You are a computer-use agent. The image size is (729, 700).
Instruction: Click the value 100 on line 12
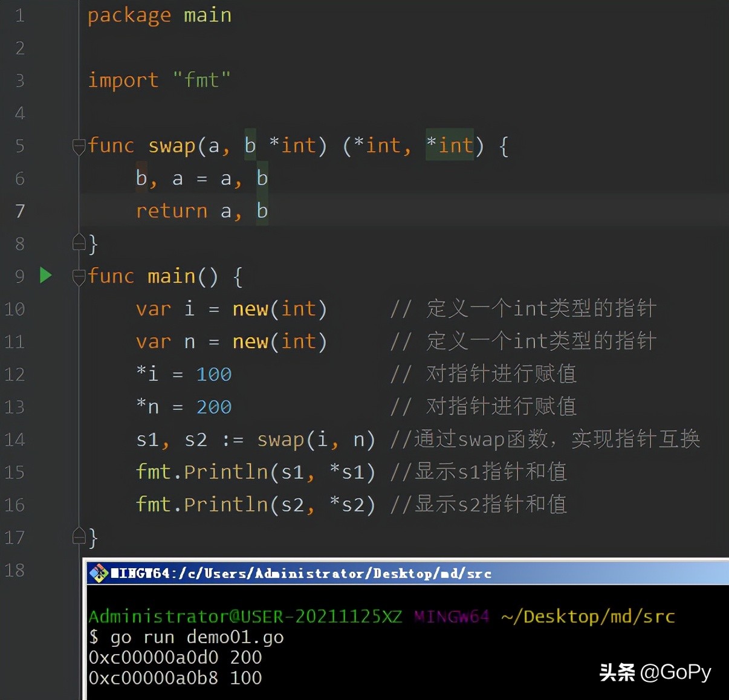pos(214,374)
